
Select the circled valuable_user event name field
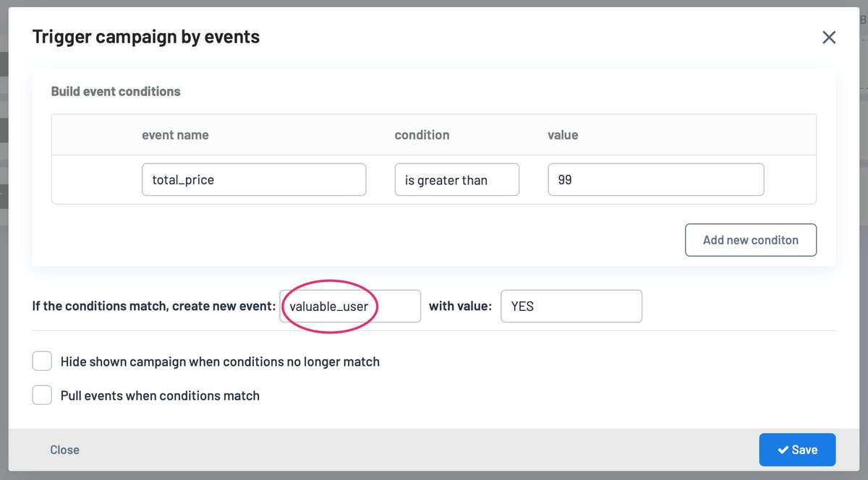pyautogui.click(x=349, y=306)
